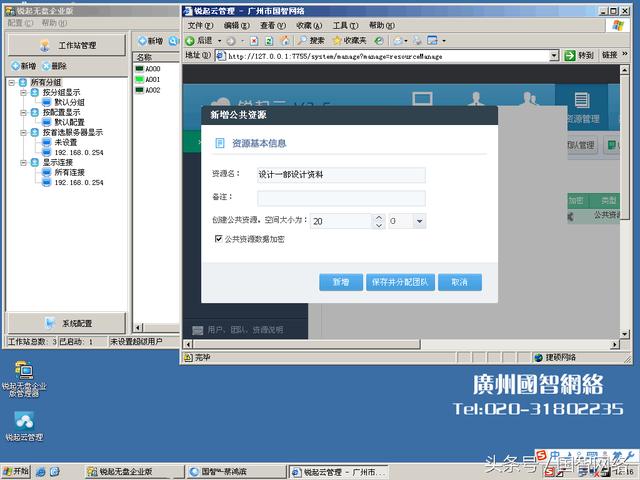Screen dimensions: 640x480
Task: Decrease space size with down stepper
Action: click(x=379, y=225)
